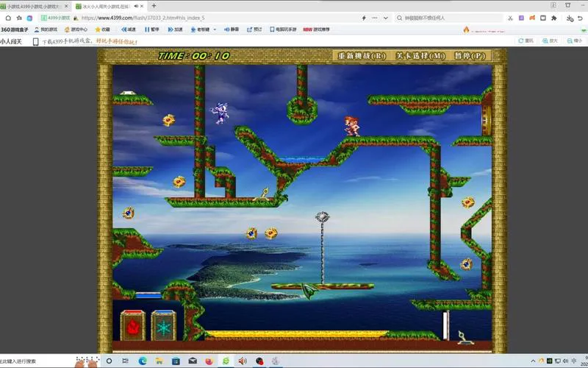Pause the game with 暂停(P) button

470,56
